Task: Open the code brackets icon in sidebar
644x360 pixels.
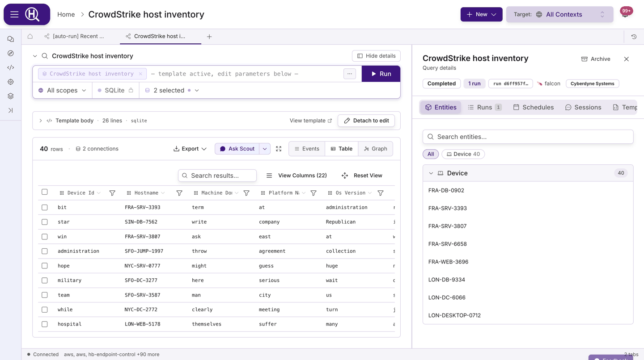Action: (11, 68)
